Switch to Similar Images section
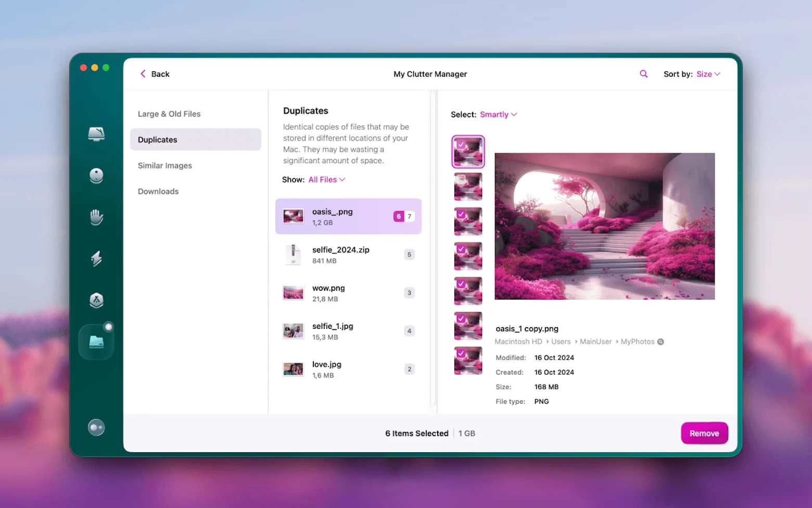The image size is (812, 508). [165, 166]
